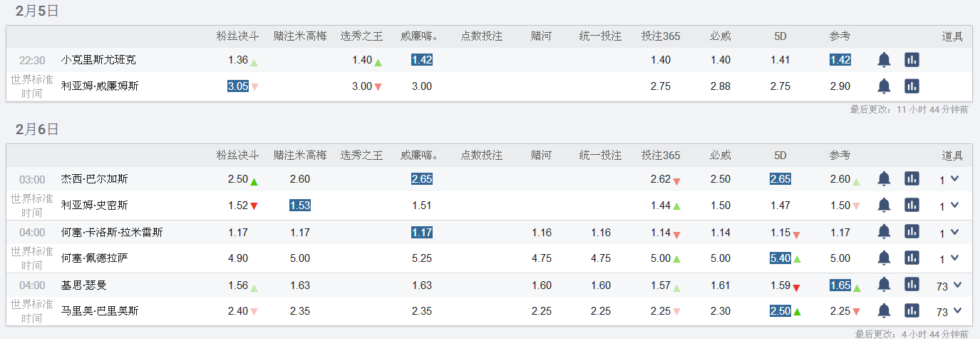Click the 2.50 odds for 马里奥·巴里奥斯 under 5D
980x339 pixels.
[780, 311]
